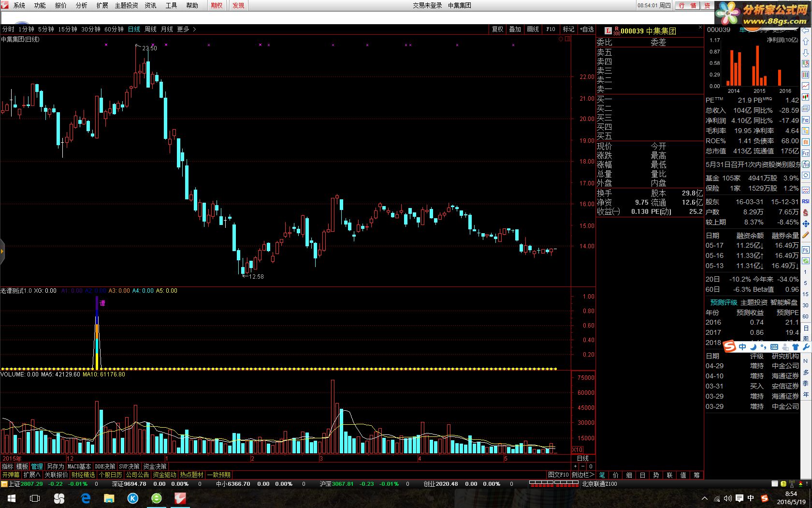Click the RSI indicator icon

(806, 201)
